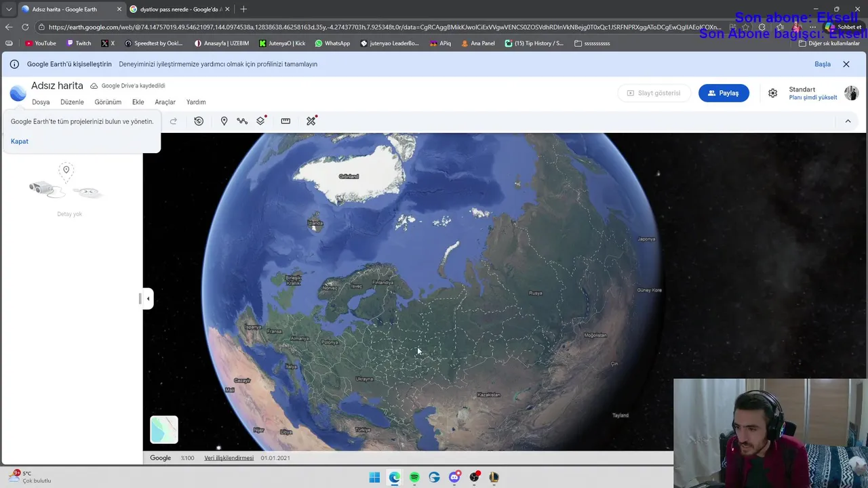This screenshot has width=868, height=488.
Task: Click the Moğolistan label on the globe
Action: pyautogui.click(x=595, y=335)
